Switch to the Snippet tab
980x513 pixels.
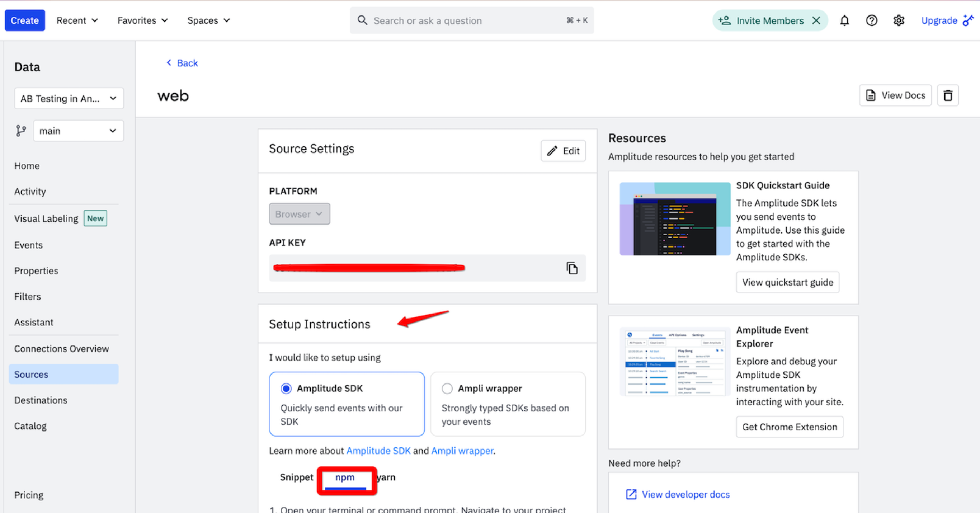[296, 477]
